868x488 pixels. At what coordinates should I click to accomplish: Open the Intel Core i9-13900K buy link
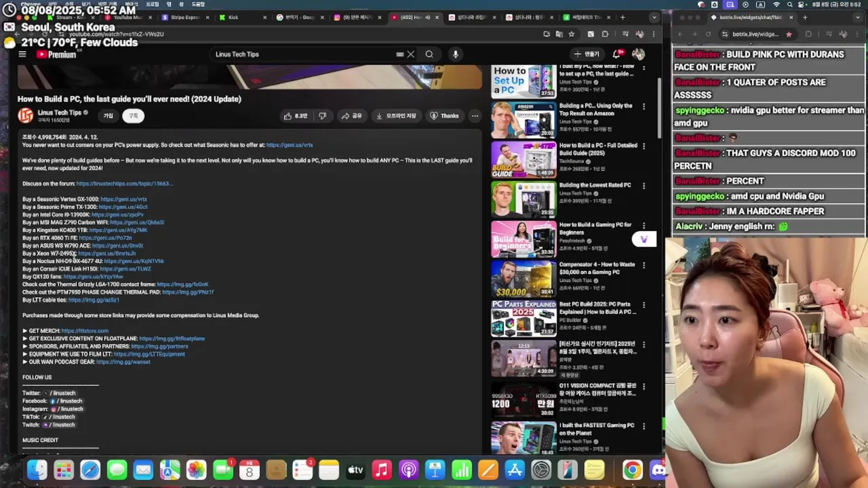coord(117,215)
